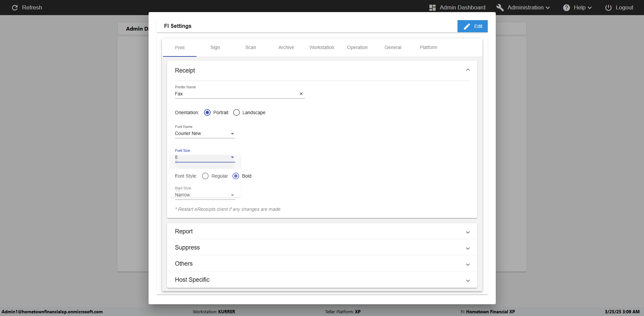644x316 pixels.
Task: Select Portrait orientation
Action: click(207, 112)
